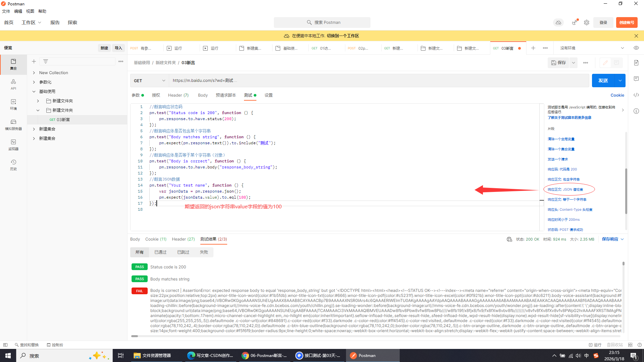Open the Collections (集合) sidebar panel

coord(13,64)
